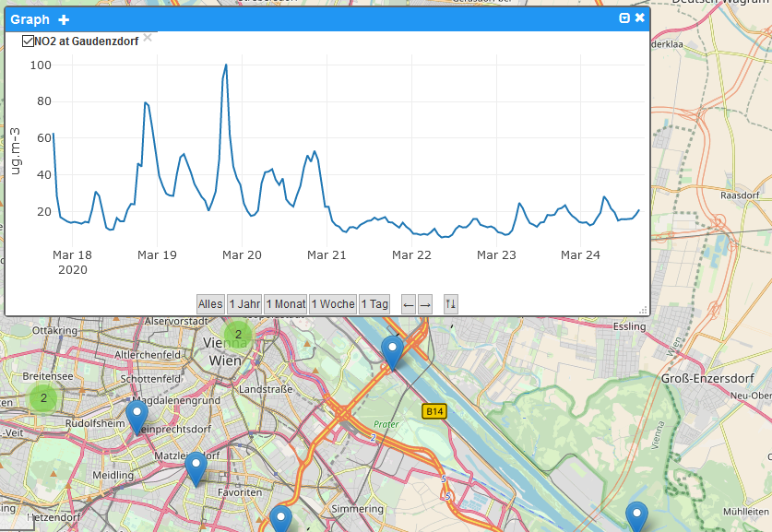Set range to 1 Jahr
Viewport: 772px width, 532px height.
tap(244, 304)
